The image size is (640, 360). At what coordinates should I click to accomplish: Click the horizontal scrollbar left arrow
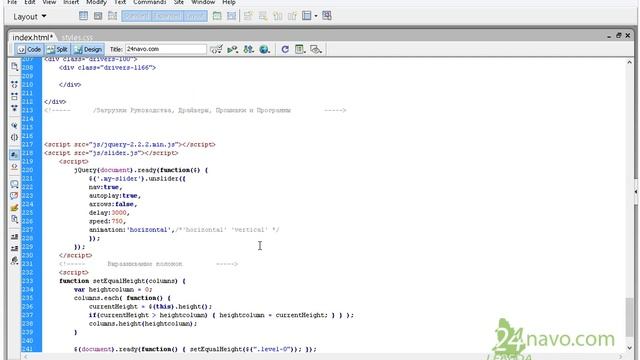click(25, 357)
